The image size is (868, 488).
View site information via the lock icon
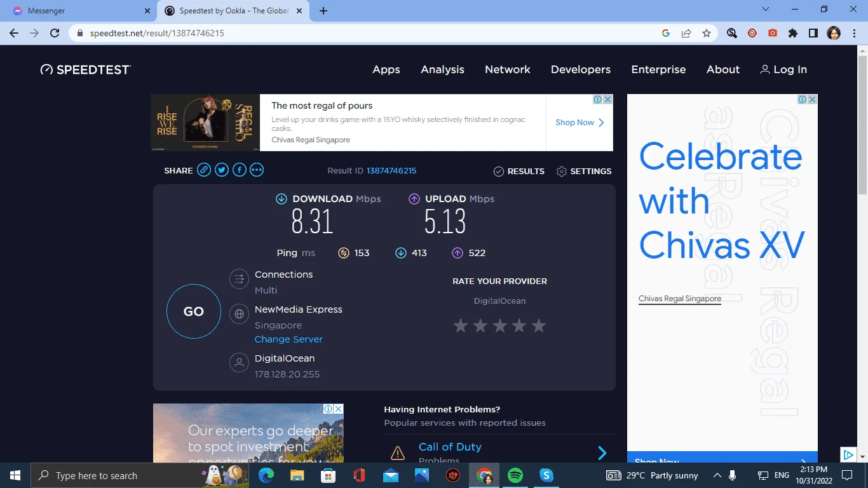(80, 33)
